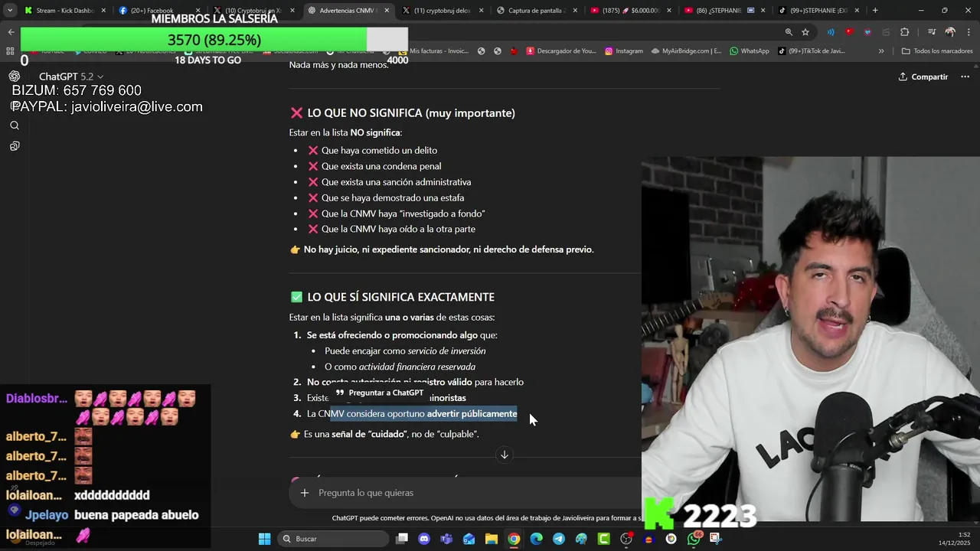The width and height of the screenshot is (980, 551).
Task: Open a new browser tab
Action: (875, 11)
